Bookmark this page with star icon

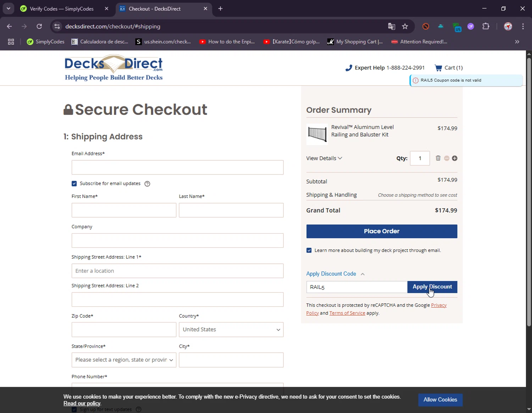405,26
